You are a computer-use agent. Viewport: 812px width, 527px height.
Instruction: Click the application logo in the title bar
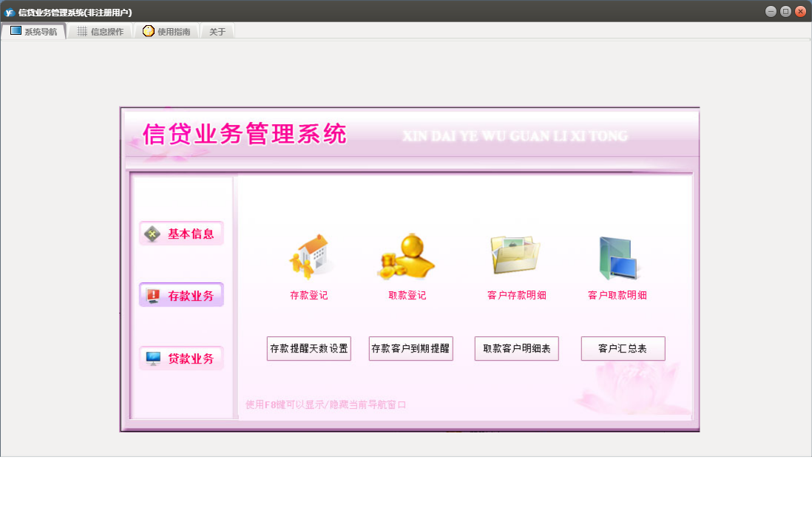click(10, 12)
